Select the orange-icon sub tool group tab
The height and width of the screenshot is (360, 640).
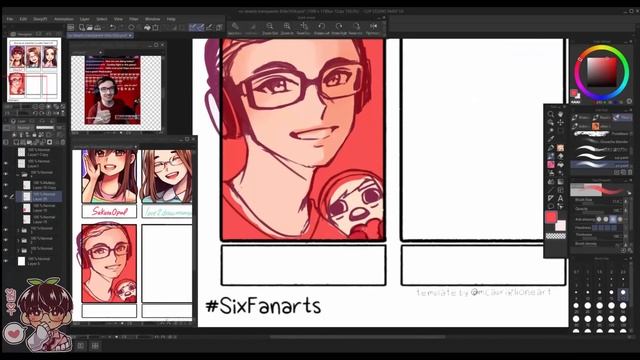pos(601,126)
